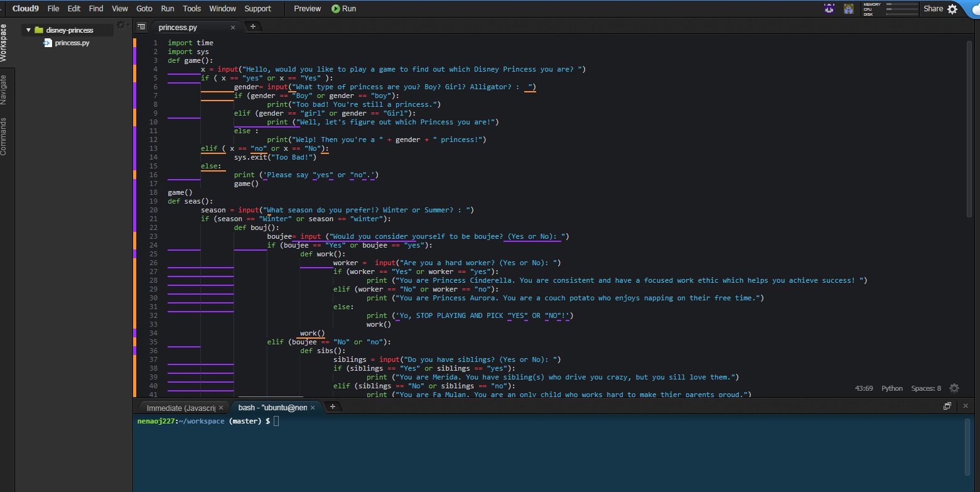Close the princess.py editor tab
This screenshot has height=492, width=980.
tap(233, 28)
